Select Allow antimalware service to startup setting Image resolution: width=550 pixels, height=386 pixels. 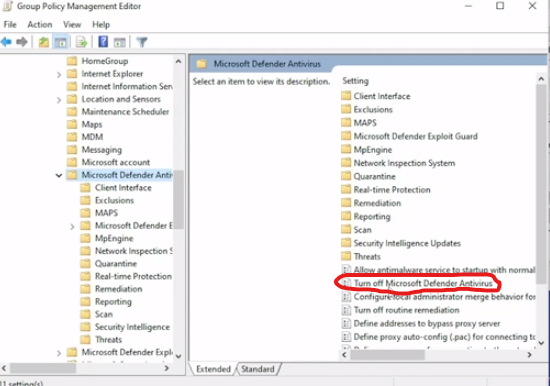pyautogui.click(x=444, y=270)
